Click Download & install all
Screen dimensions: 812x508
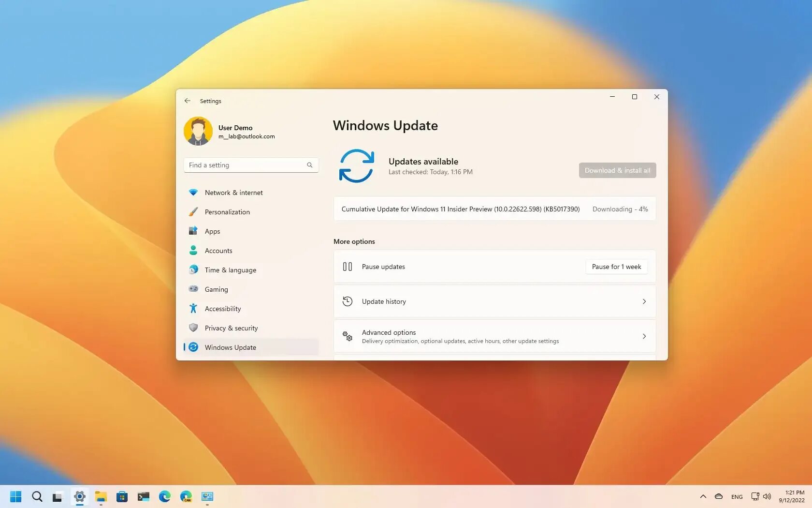pyautogui.click(x=617, y=170)
